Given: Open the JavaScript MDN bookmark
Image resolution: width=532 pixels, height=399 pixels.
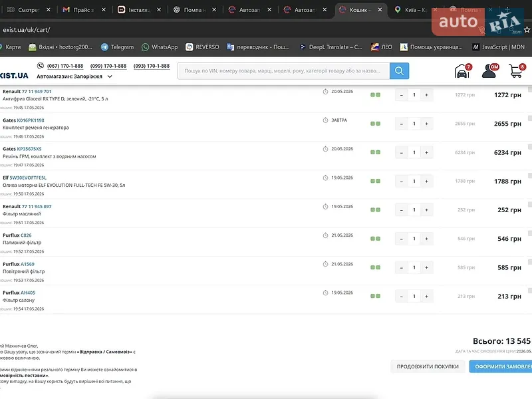Looking at the screenshot, I should tap(499, 47).
